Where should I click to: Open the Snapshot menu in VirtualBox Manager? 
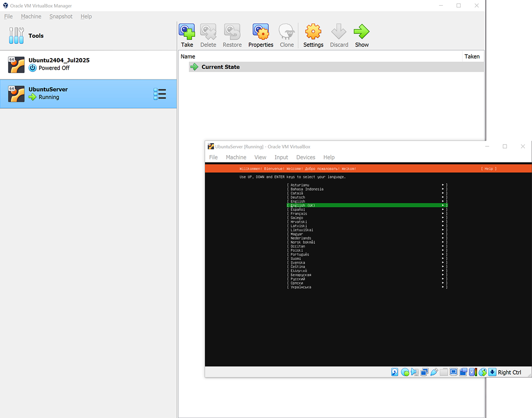(61, 16)
